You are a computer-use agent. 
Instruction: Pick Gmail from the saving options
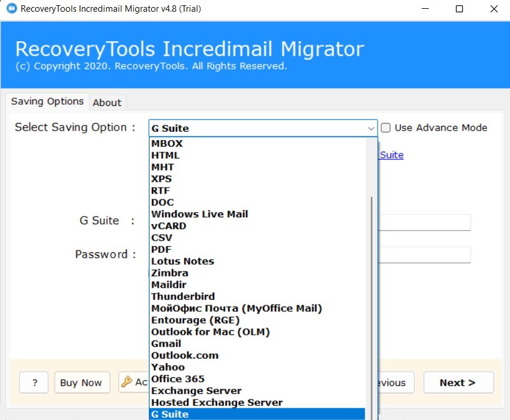(x=166, y=344)
